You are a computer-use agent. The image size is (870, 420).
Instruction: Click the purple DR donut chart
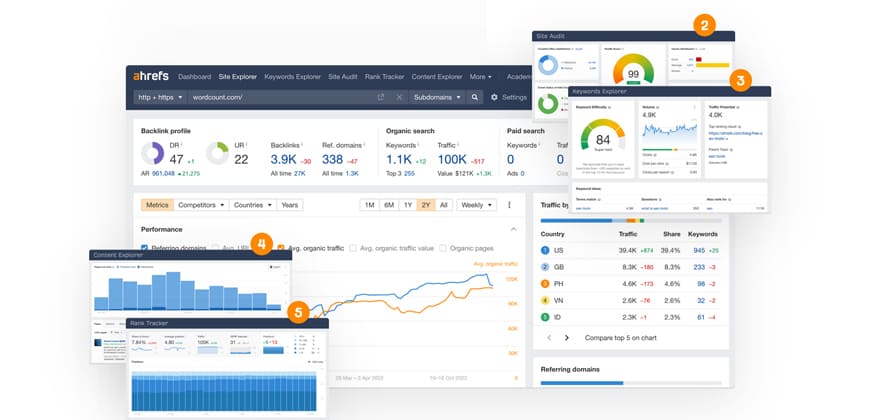[152, 153]
